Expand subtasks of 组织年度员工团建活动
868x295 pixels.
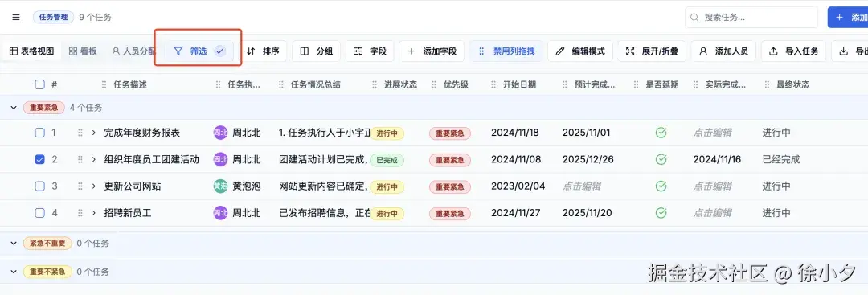click(94, 159)
